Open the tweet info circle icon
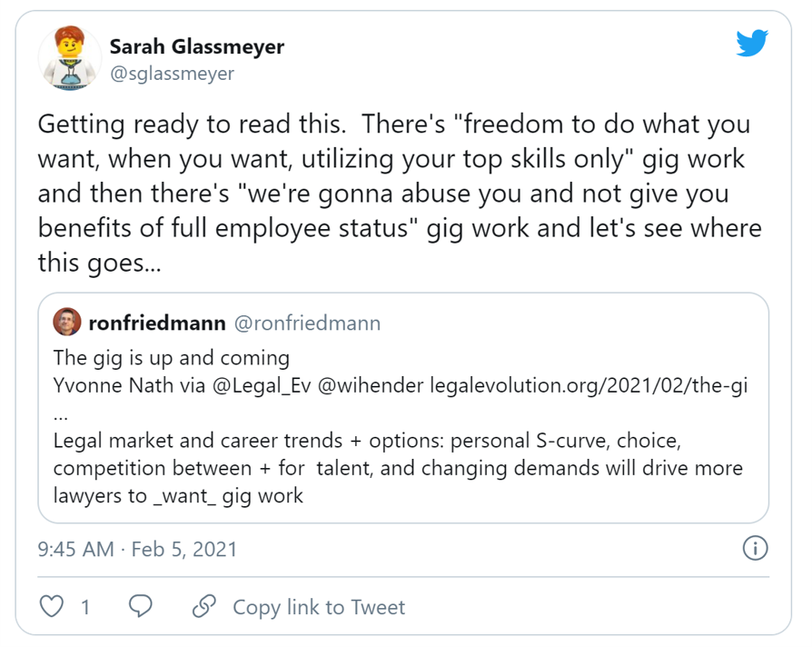This screenshot has height=647, width=812. (x=755, y=548)
